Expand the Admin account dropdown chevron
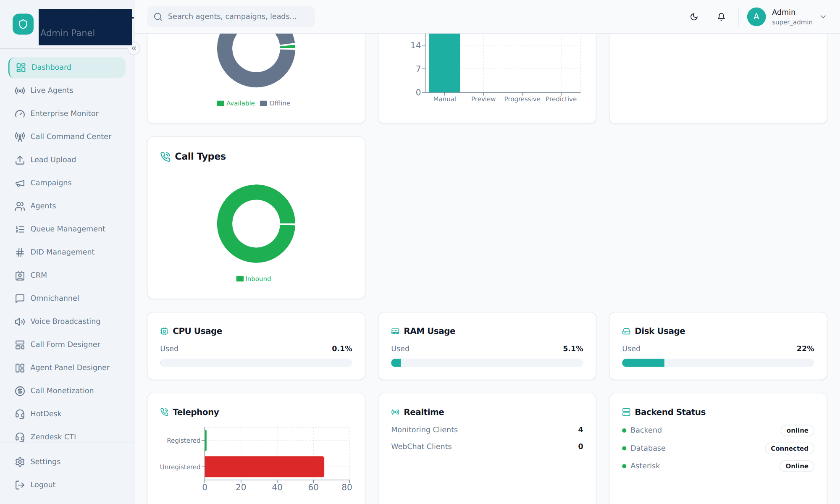Viewport: 840px width, 504px height. click(x=823, y=17)
